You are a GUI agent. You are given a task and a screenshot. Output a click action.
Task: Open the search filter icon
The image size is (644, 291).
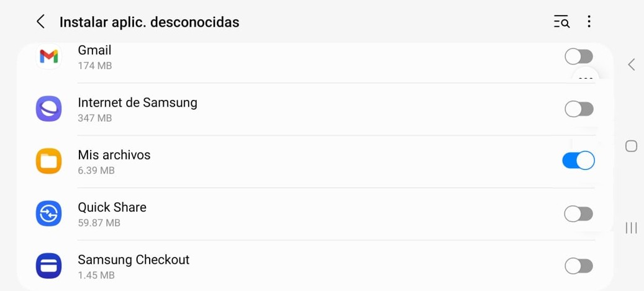click(x=561, y=22)
